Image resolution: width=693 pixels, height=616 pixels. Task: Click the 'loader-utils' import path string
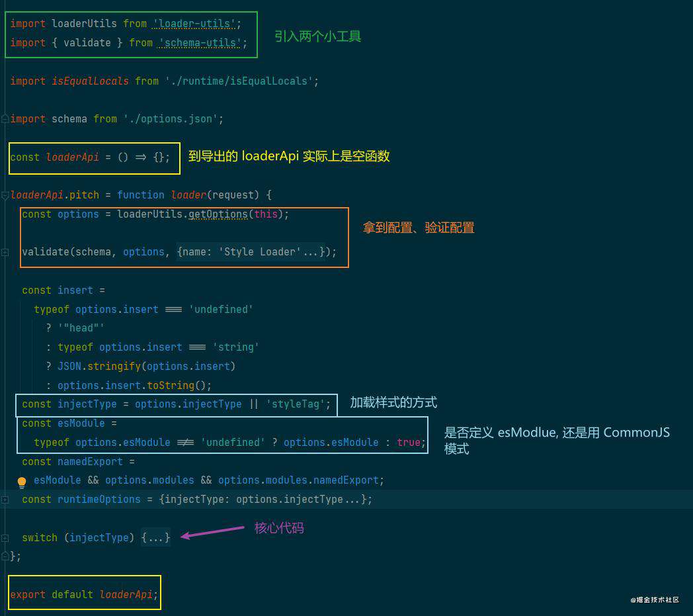tap(194, 24)
